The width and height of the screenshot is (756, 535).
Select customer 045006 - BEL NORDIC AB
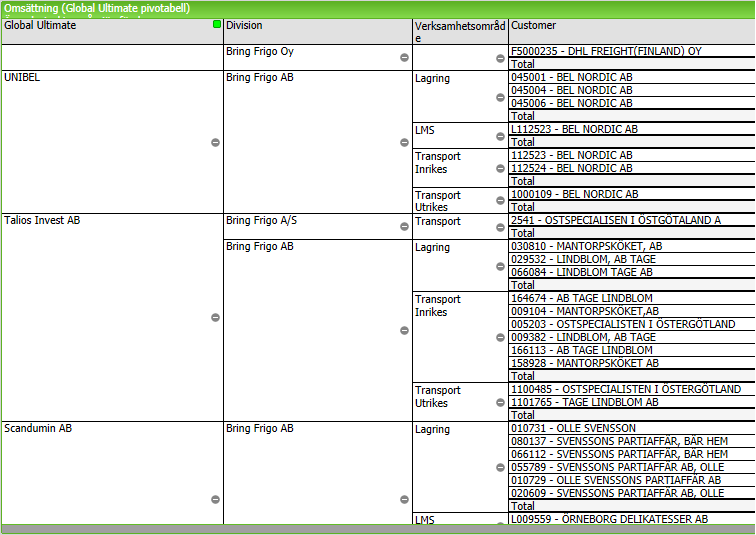pyautogui.click(x=632, y=103)
